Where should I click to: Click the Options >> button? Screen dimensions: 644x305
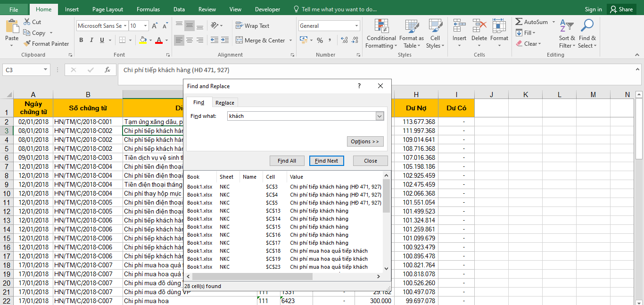coord(364,141)
